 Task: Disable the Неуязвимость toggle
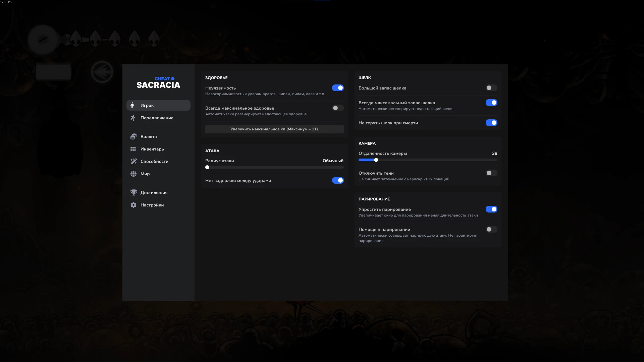pos(338,88)
